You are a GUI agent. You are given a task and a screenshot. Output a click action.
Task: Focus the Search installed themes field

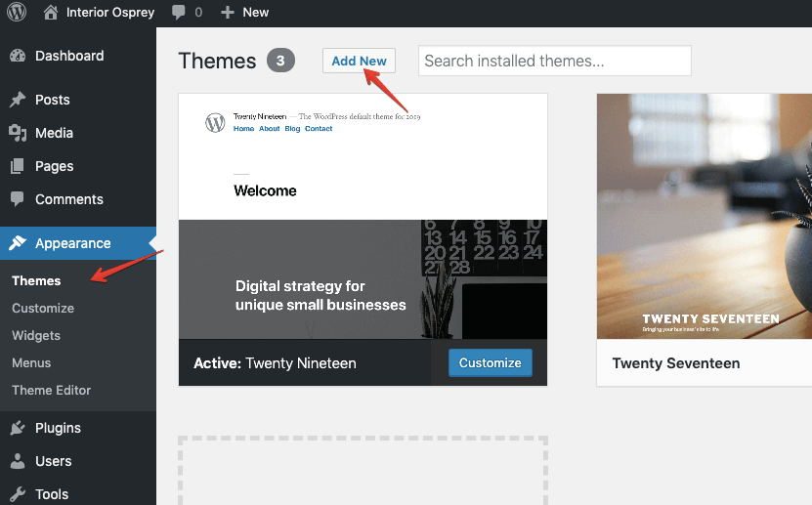pyautogui.click(x=555, y=61)
